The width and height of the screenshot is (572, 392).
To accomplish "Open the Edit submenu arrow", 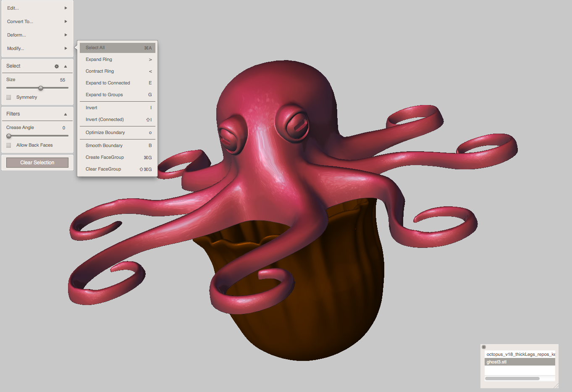I will (x=66, y=8).
